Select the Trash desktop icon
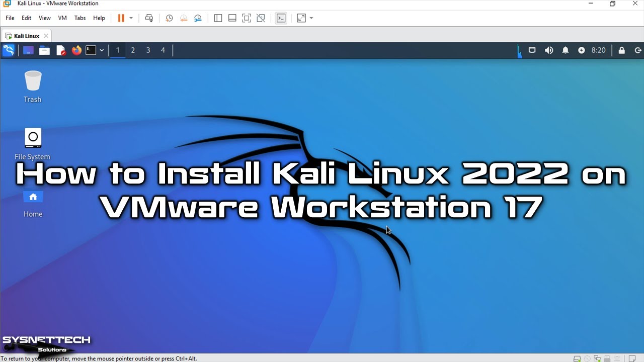This screenshot has height=362, width=644. coord(33,86)
